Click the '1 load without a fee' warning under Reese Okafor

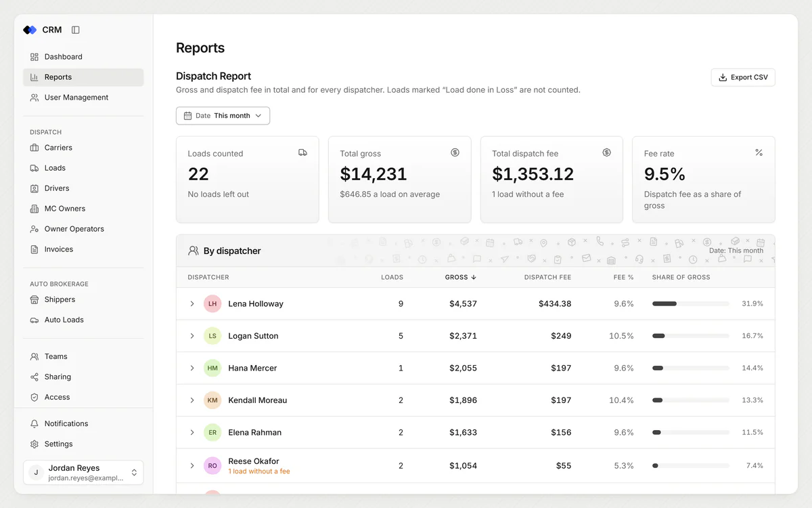(x=259, y=471)
